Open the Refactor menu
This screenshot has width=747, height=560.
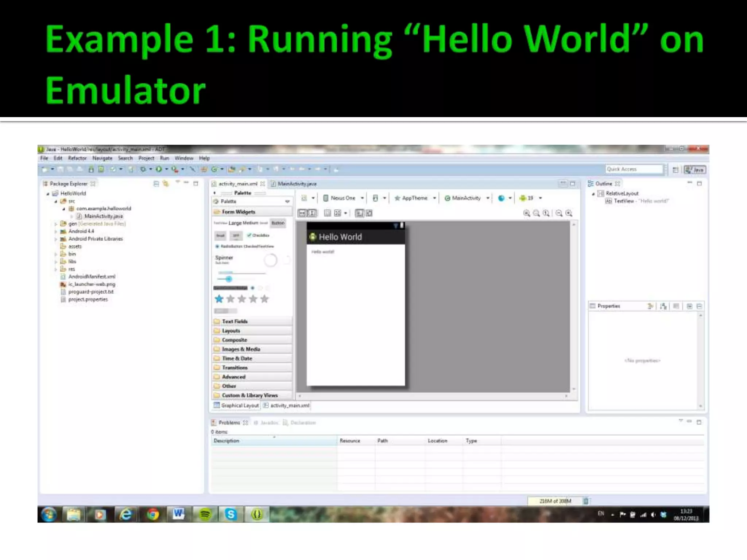[77, 158]
